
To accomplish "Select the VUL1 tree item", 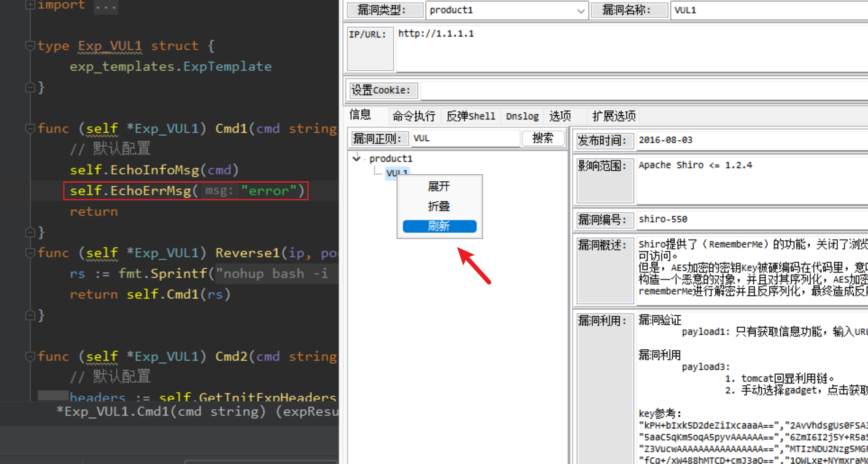I will 392,173.
